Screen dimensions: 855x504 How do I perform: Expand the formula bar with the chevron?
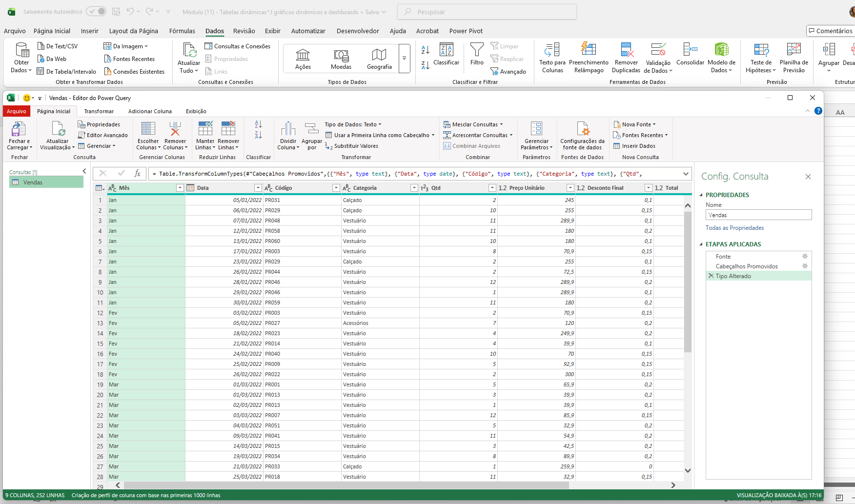(686, 174)
